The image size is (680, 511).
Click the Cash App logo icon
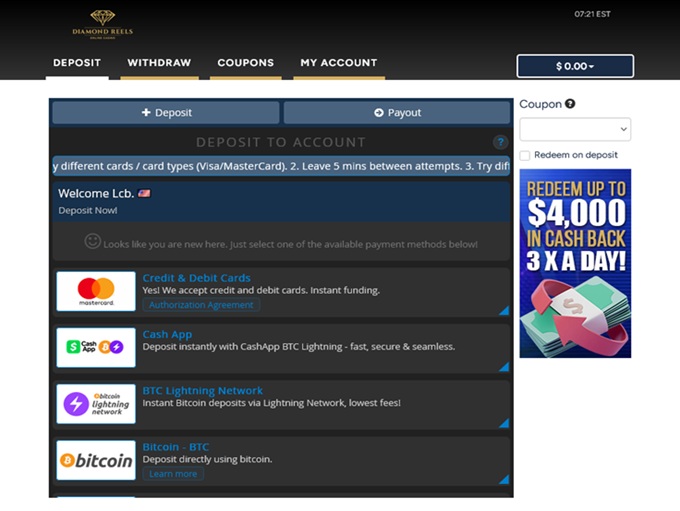tap(96, 347)
